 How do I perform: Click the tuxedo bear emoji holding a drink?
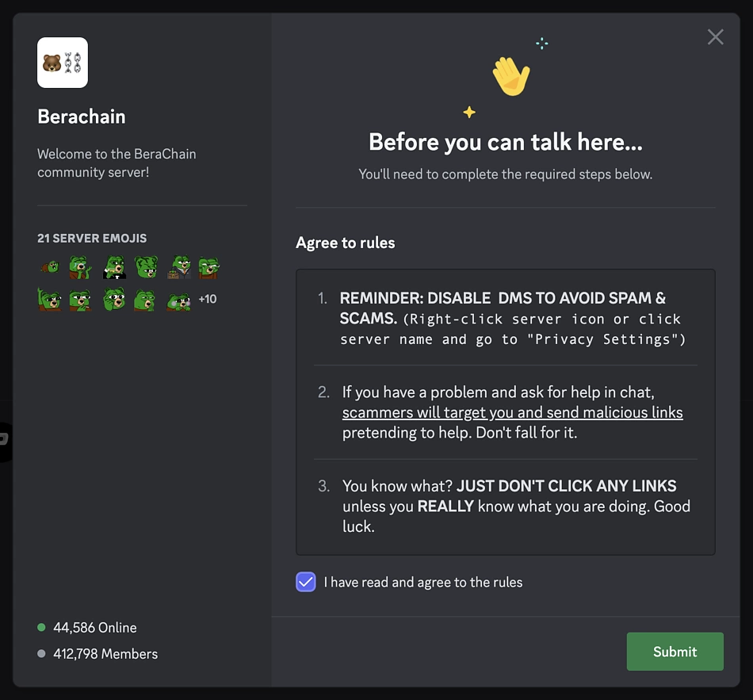(114, 267)
